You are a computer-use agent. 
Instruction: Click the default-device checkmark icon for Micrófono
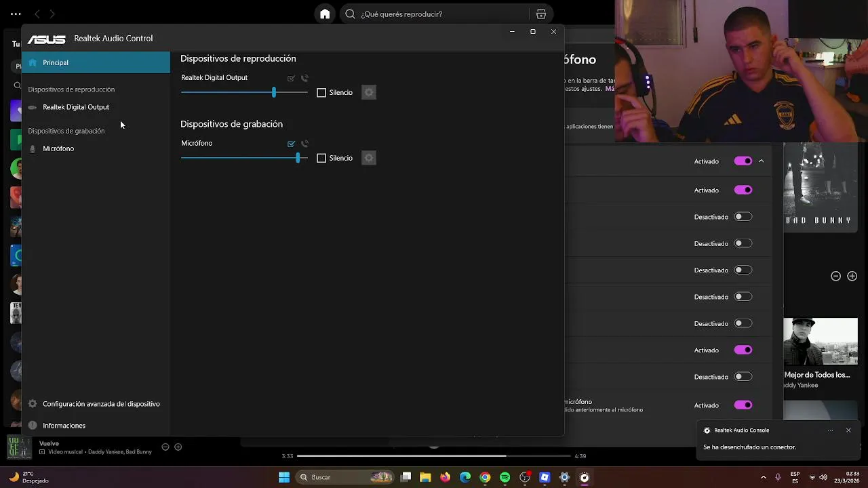click(x=291, y=144)
